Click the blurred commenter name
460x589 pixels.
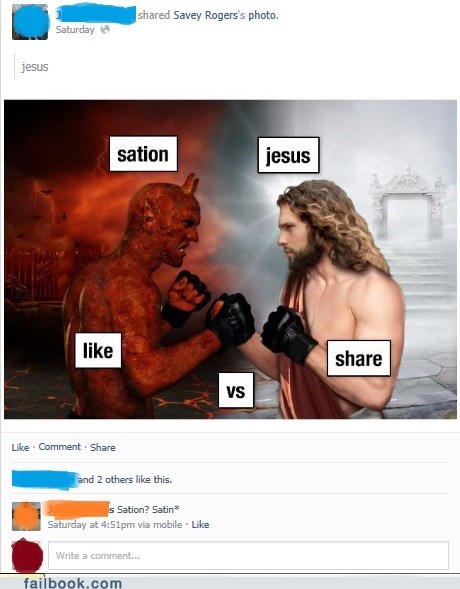click(78, 509)
